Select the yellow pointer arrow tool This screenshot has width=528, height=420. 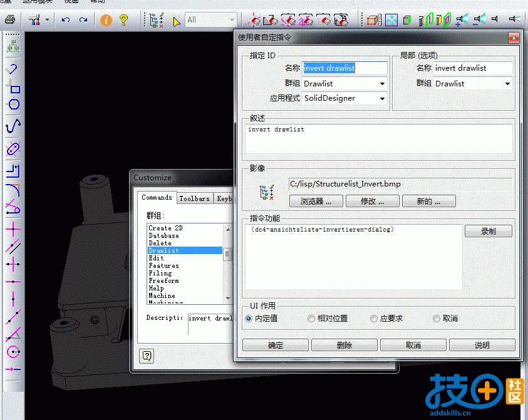[176, 21]
